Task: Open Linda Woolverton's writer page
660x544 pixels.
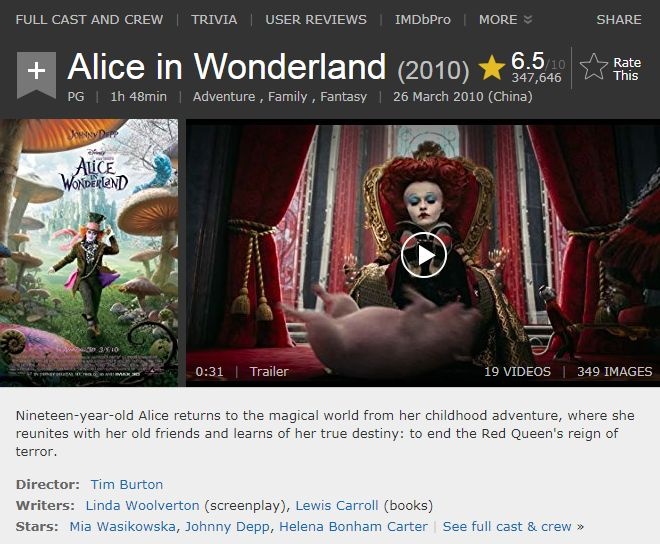Action: click(x=142, y=505)
